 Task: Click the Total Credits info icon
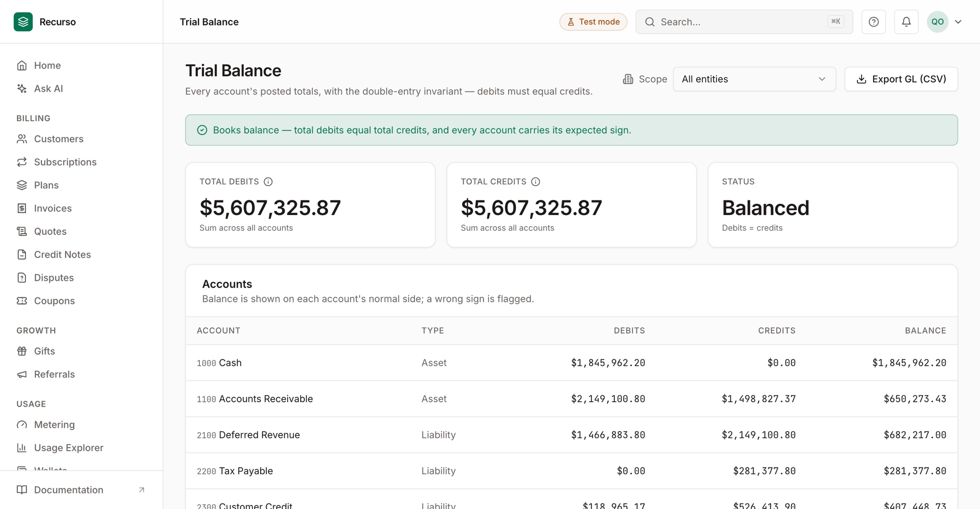pyautogui.click(x=536, y=182)
